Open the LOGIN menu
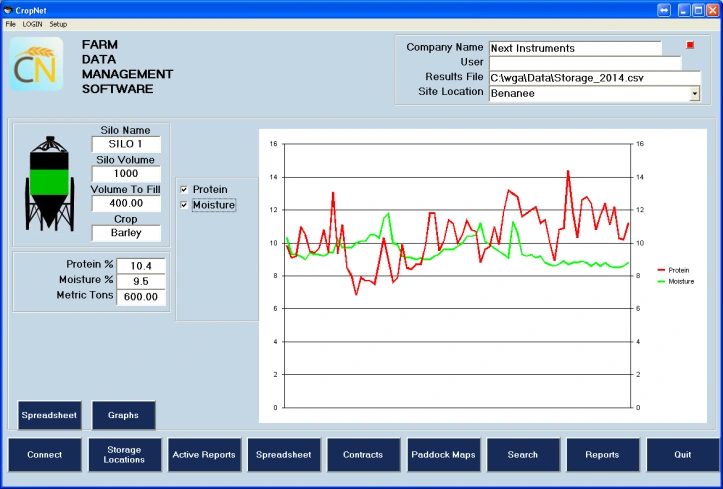 coord(32,24)
